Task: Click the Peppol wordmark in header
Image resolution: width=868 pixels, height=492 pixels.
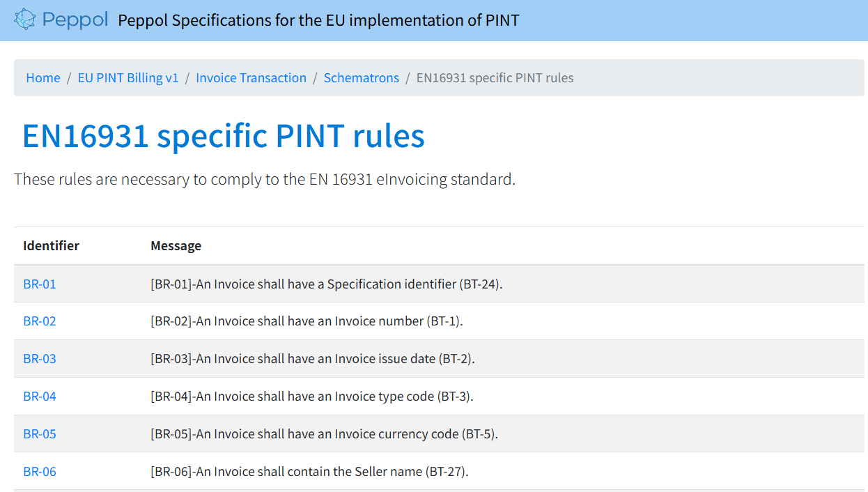Action: point(75,20)
